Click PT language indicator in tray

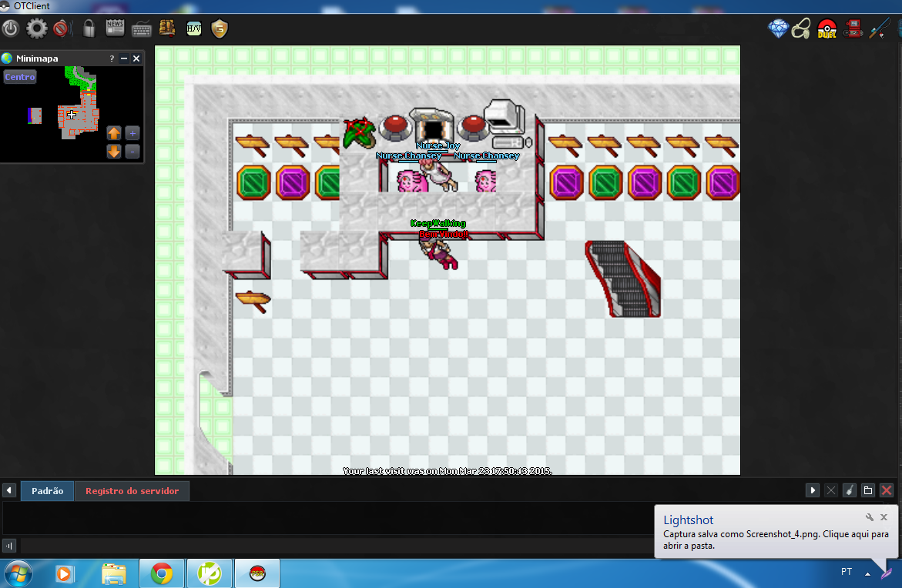(x=847, y=572)
